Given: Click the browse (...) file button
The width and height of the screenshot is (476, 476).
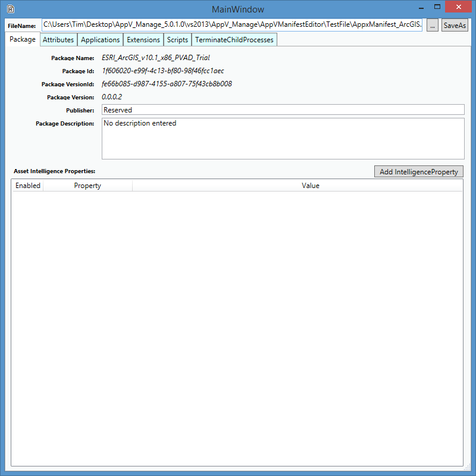Looking at the screenshot, I should (433, 25).
